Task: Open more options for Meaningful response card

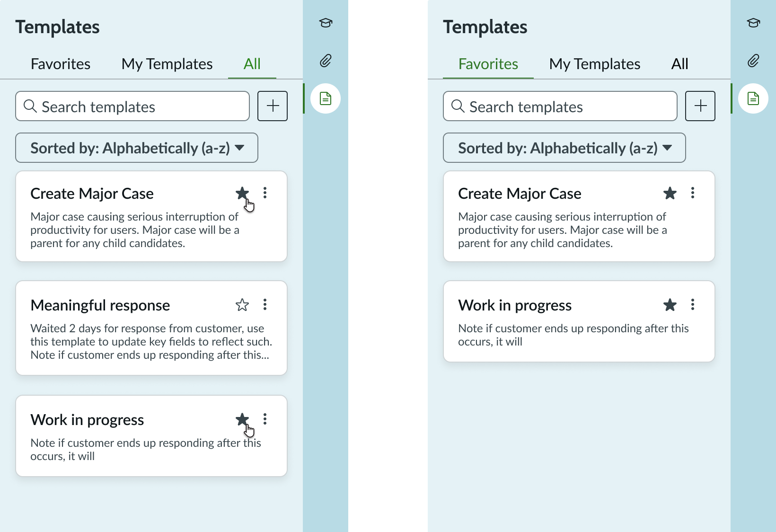Action: pyautogui.click(x=265, y=304)
